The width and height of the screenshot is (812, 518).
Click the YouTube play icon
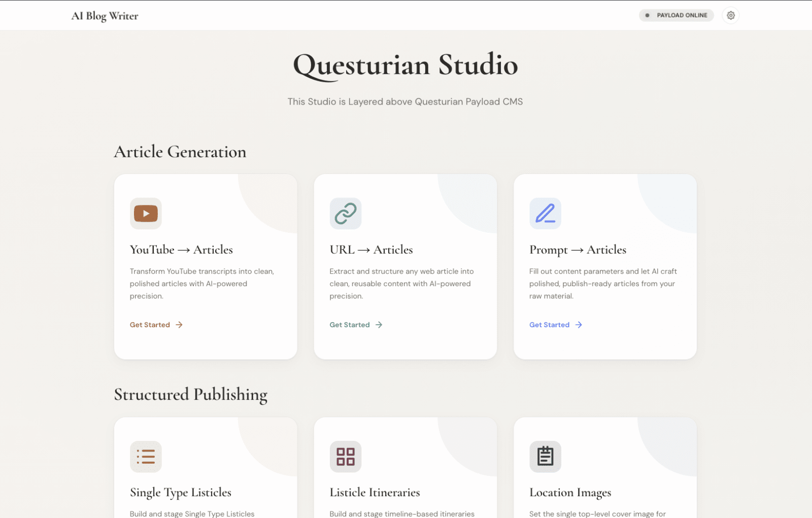(x=146, y=214)
